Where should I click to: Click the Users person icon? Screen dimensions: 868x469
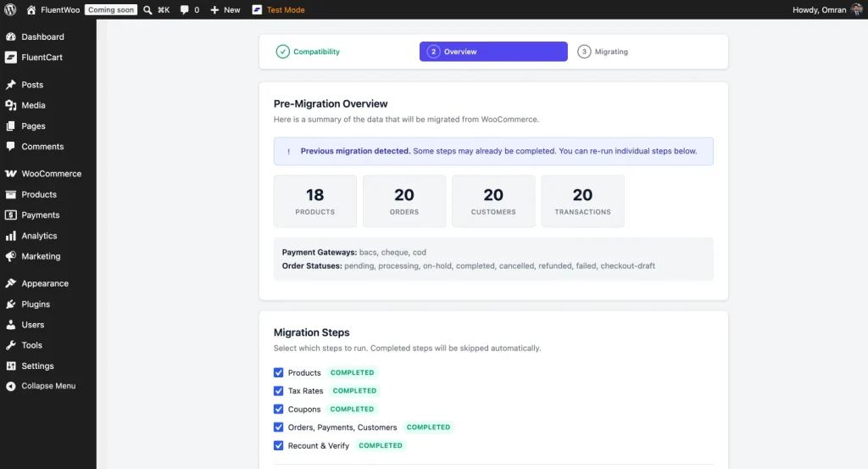click(x=10, y=325)
